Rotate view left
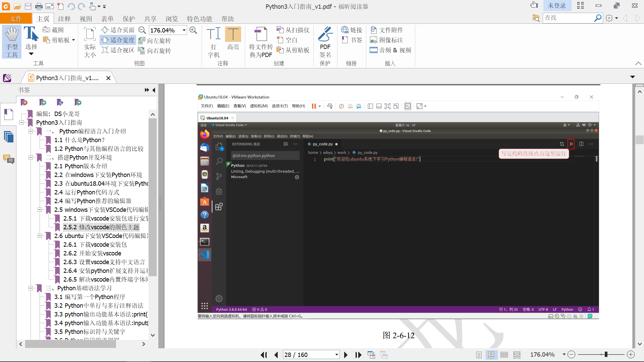This screenshot has width=644, height=362. pos(155,41)
